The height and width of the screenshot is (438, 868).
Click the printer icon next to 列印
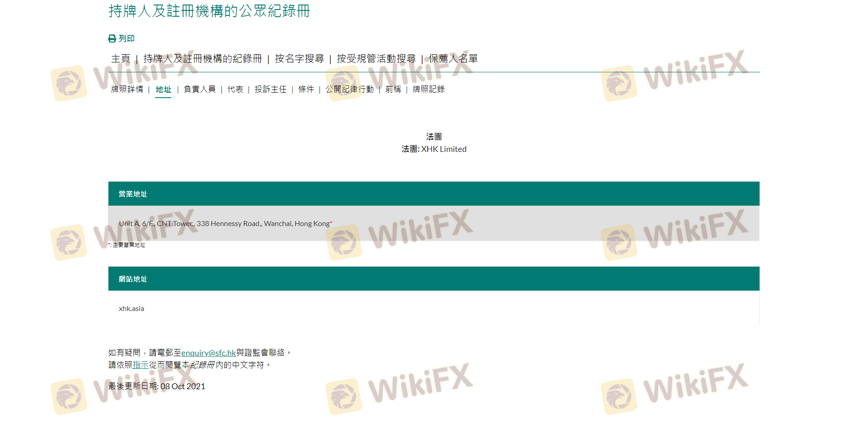click(112, 39)
